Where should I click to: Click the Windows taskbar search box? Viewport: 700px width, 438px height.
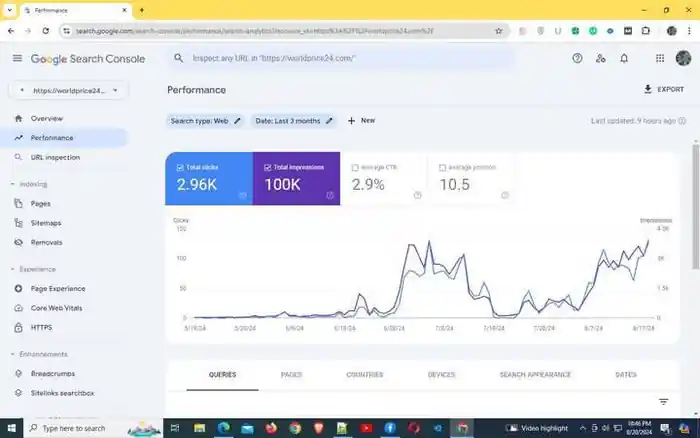93,428
